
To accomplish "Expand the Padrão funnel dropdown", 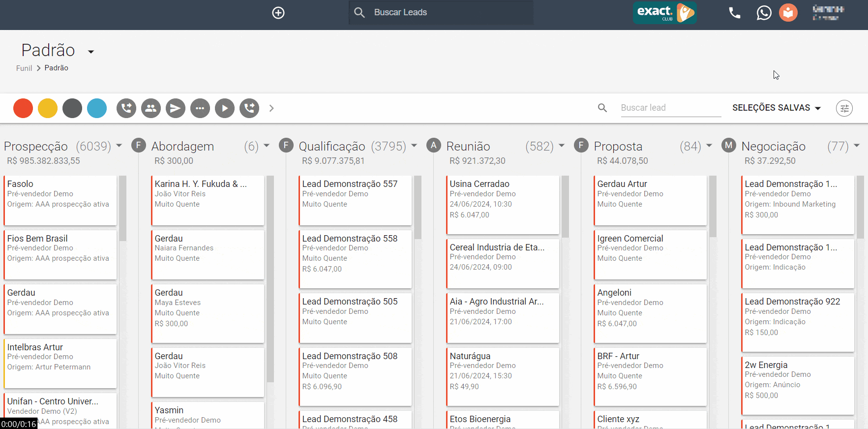I will point(91,52).
